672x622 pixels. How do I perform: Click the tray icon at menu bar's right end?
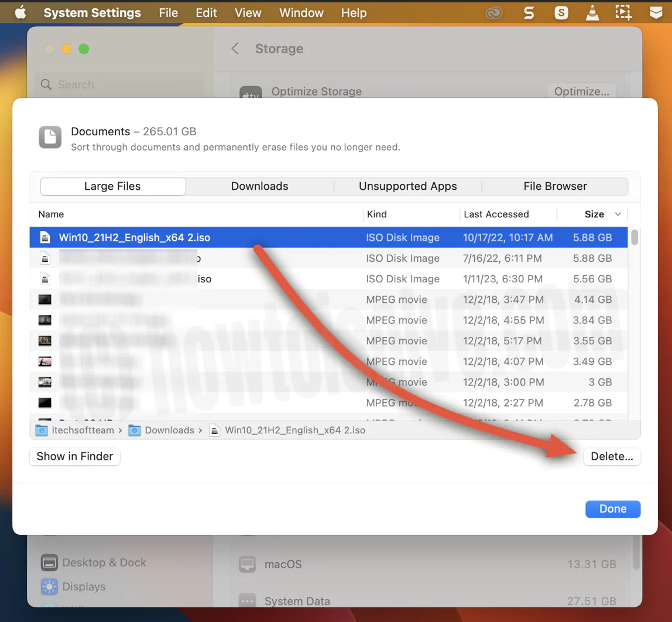pos(656,13)
